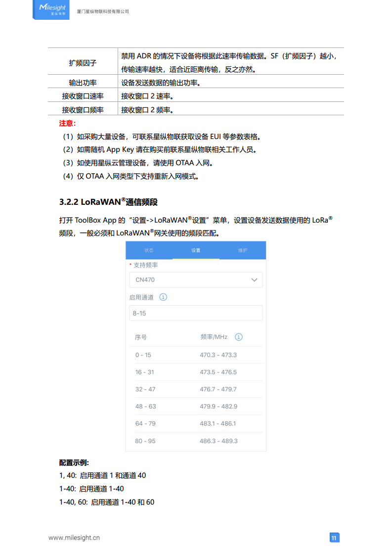392x555 pixels.
Task: Click example line 1, 40: 启用通道 1 和通道 40
Action: [x=103, y=476]
